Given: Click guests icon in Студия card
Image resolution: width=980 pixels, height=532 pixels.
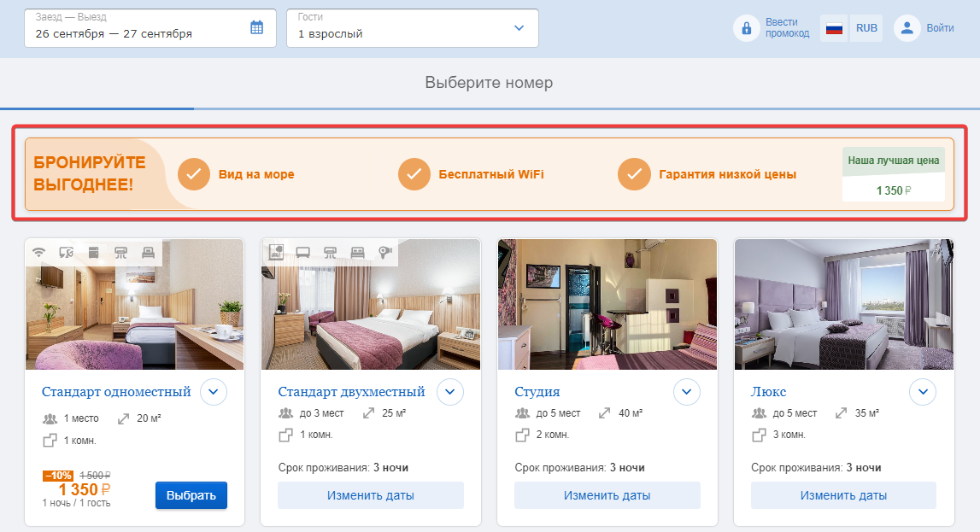Looking at the screenshot, I should click(x=523, y=413).
